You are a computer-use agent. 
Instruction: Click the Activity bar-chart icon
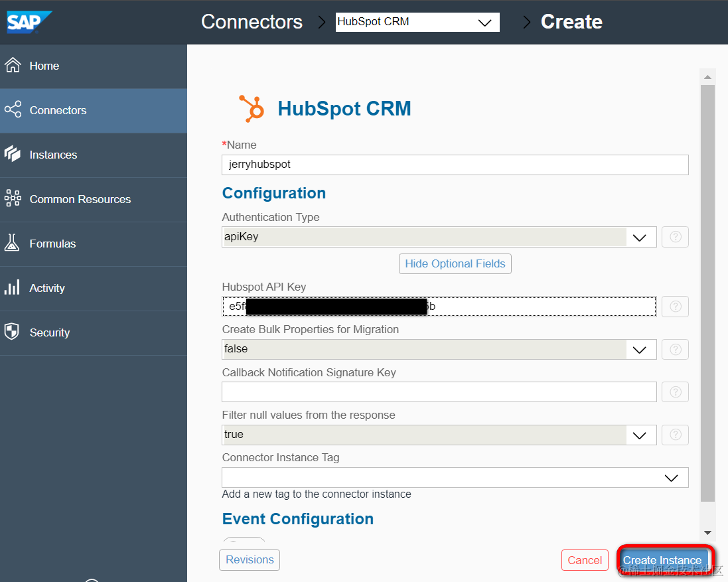coord(12,287)
